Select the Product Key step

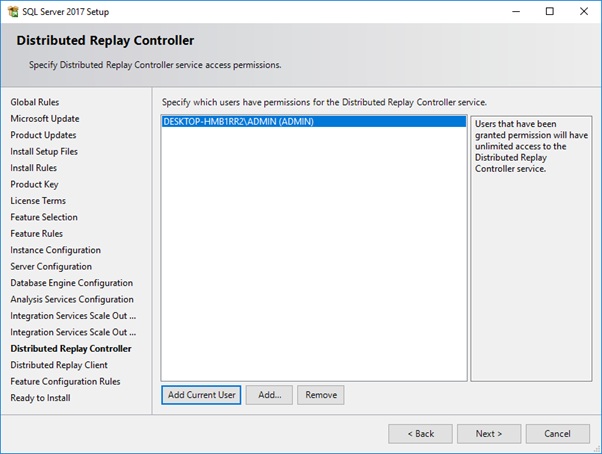point(35,184)
